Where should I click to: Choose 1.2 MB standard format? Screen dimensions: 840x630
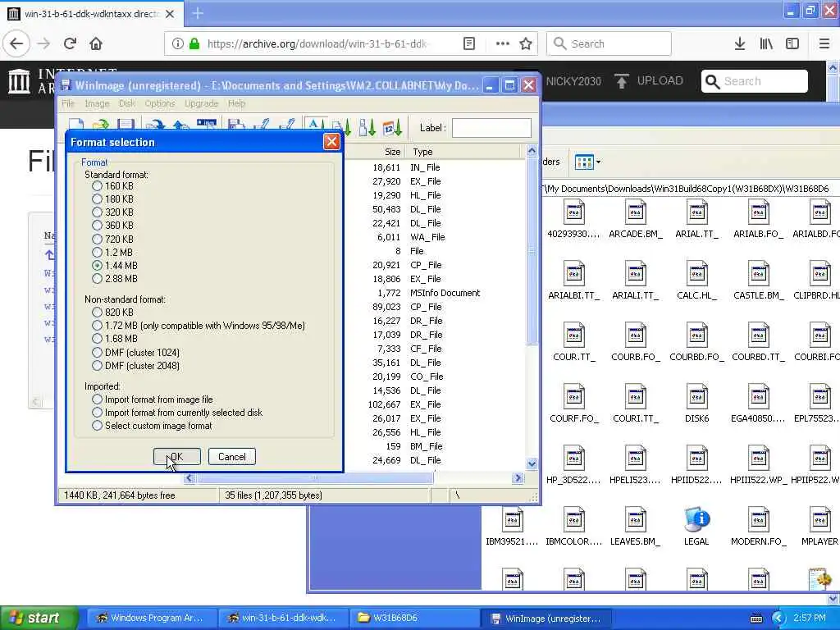pyautogui.click(x=97, y=253)
